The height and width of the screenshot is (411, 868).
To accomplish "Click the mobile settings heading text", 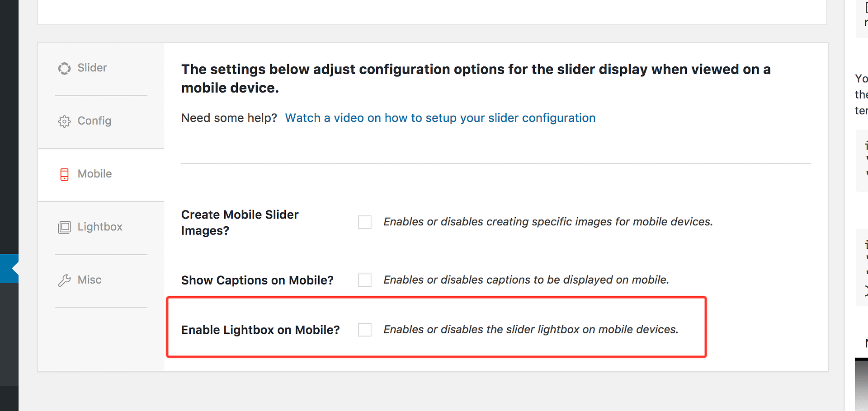I will pyautogui.click(x=476, y=79).
